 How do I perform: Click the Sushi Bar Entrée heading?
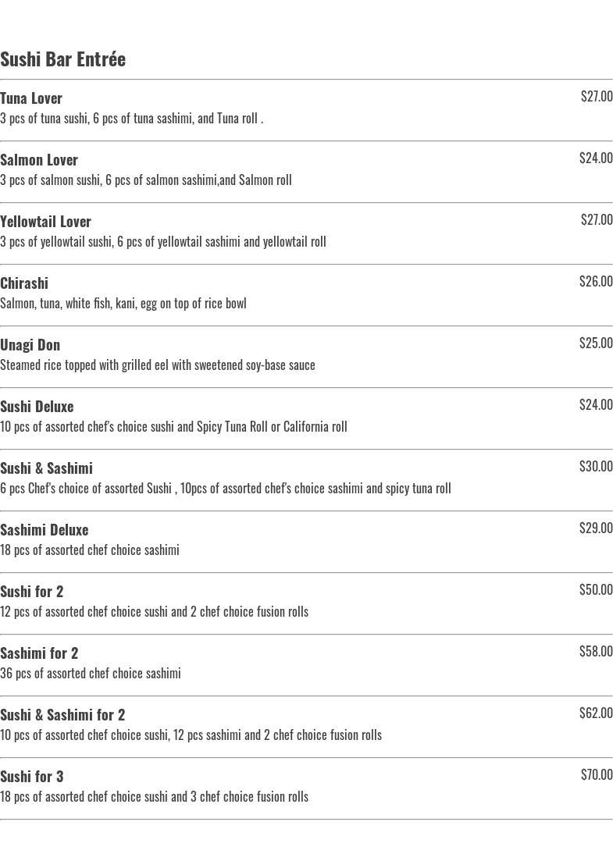(63, 59)
